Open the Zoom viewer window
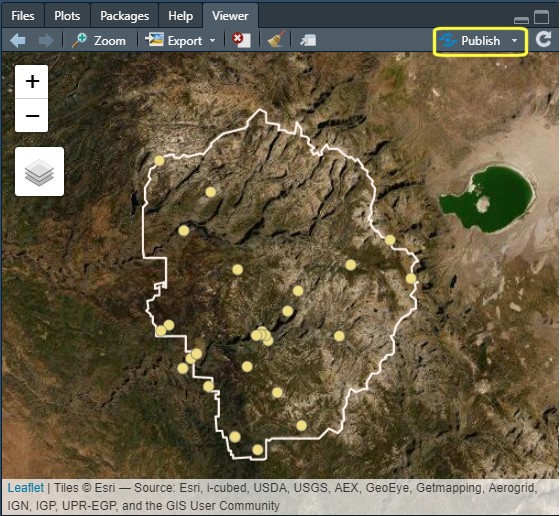This screenshot has width=560, height=516. coord(99,40)
